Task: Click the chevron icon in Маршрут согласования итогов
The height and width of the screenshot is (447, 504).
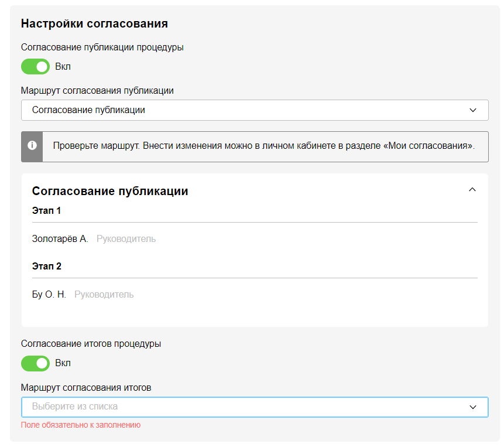Action: pos(473,407)
